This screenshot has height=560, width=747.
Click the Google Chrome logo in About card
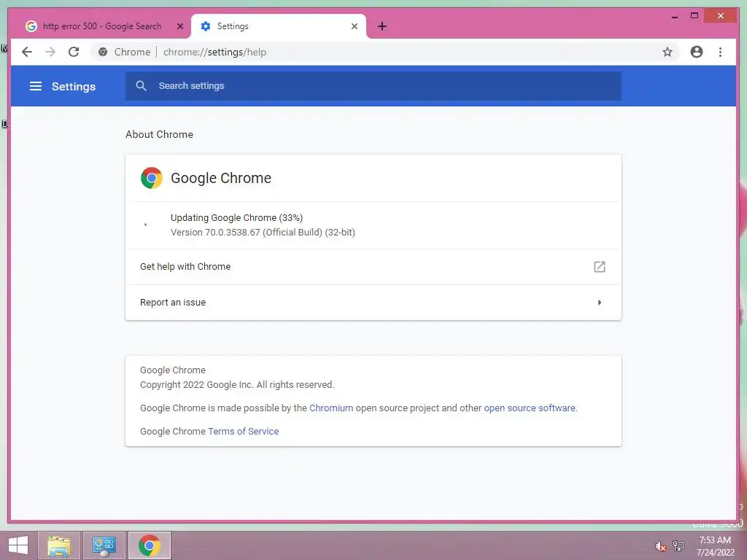tap(152, 178)
